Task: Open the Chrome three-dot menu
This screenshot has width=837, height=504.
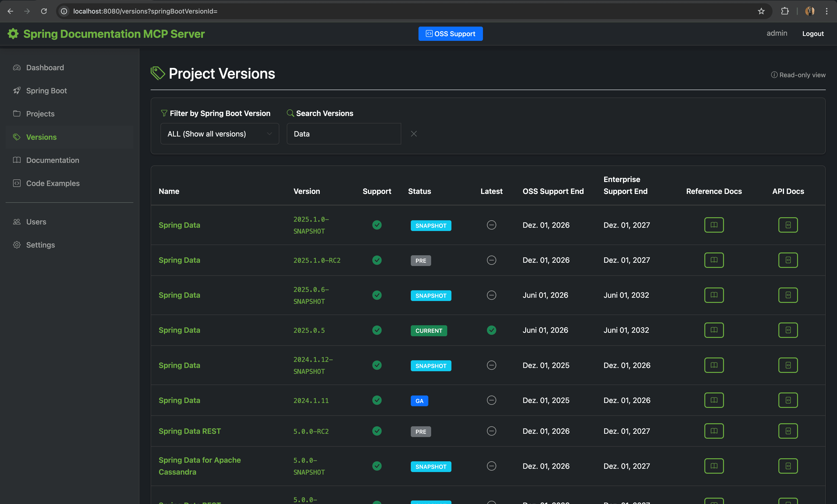Action: coord(826,11)
